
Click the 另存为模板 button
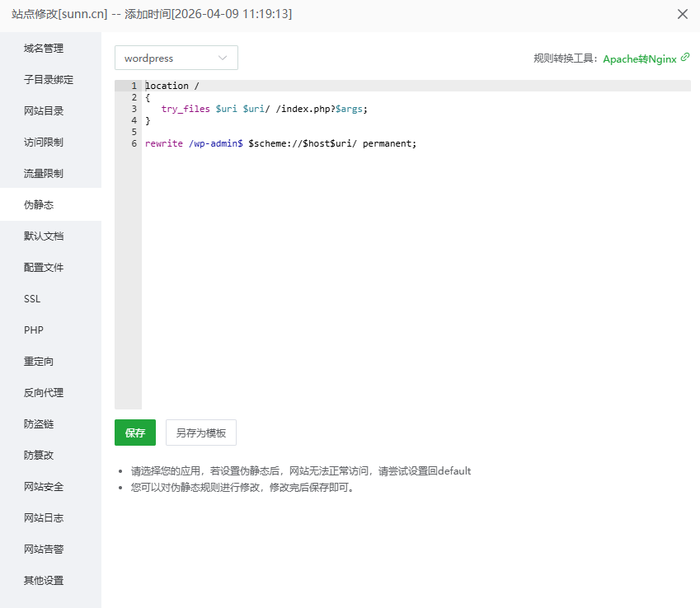tap(201, 433)
